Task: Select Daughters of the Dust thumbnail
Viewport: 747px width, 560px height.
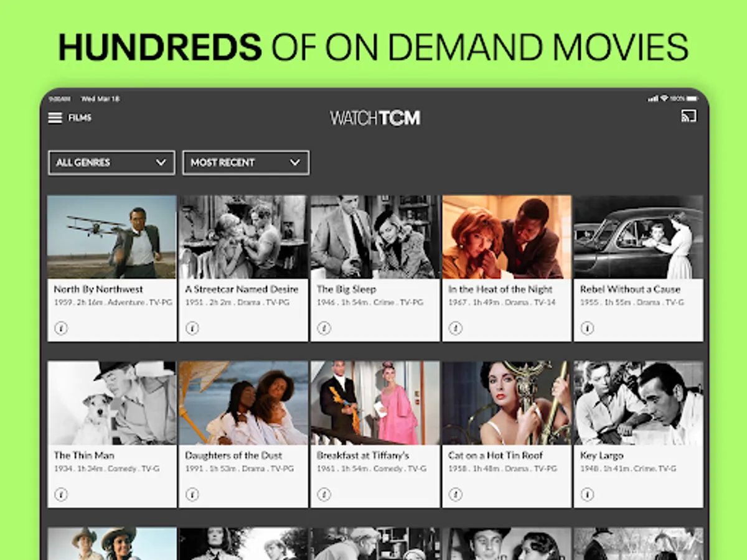Action: coord(243,403)
